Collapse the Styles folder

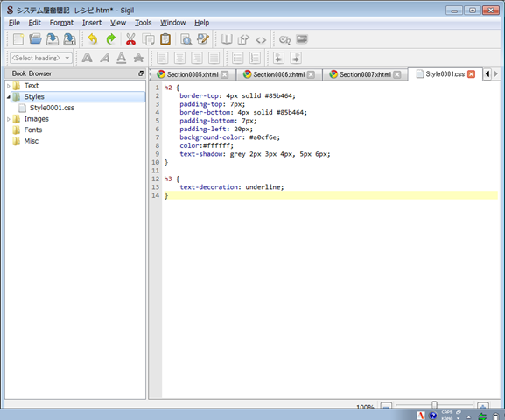tap(9, 96)
